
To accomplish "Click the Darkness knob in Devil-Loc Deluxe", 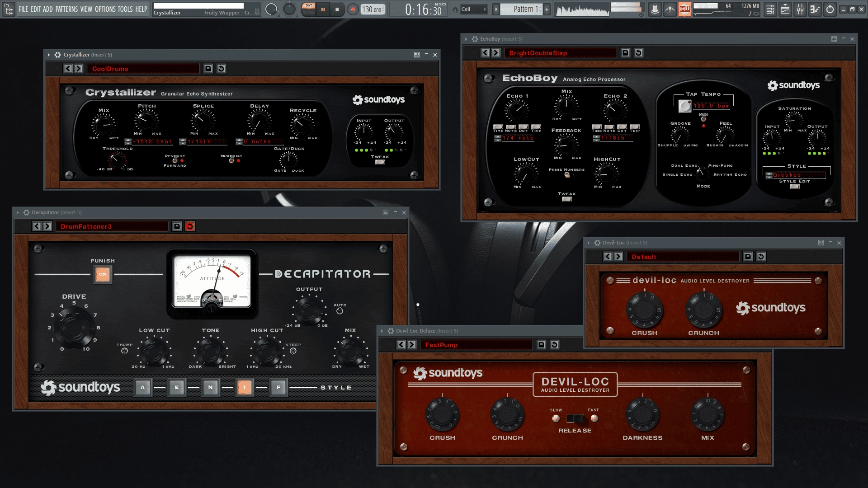I will tap(642, 414).
